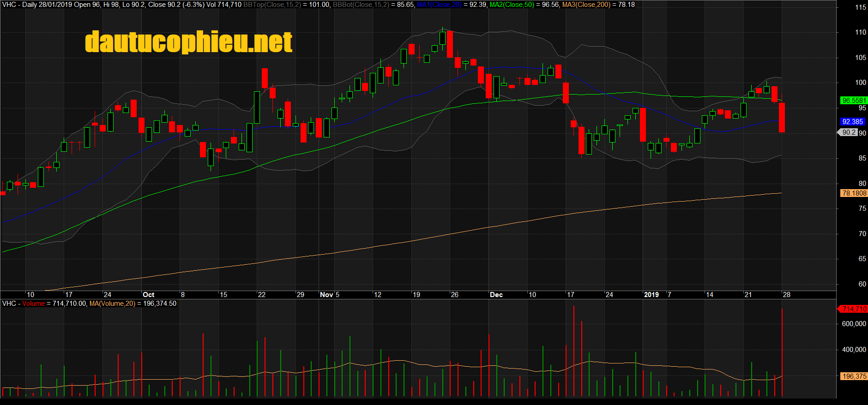Click the 110 level on price axis
868x405 pixels.
[860, 32]
